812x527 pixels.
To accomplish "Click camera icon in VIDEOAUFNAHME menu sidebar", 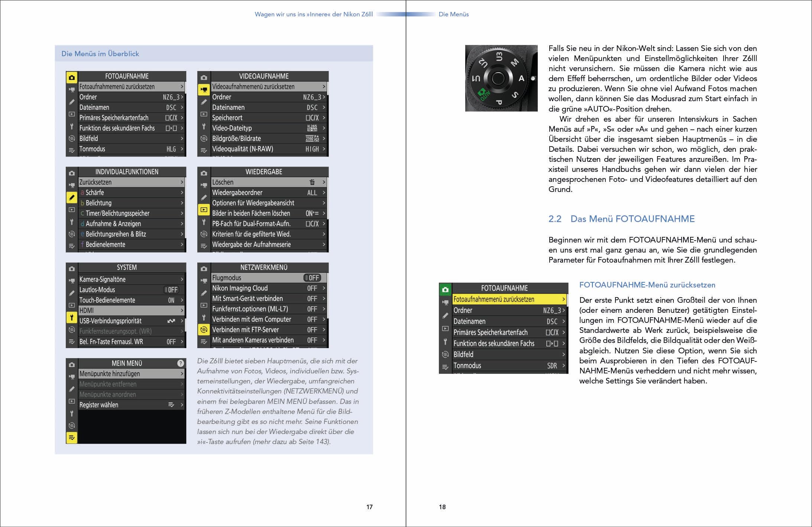I will pyautogui.click(x=204, y=77).
